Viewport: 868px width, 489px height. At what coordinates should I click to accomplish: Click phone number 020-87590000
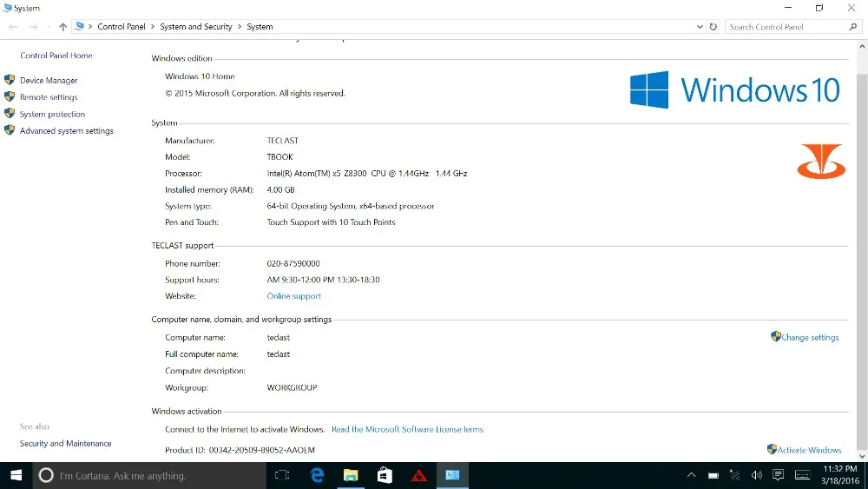[293, 263]
